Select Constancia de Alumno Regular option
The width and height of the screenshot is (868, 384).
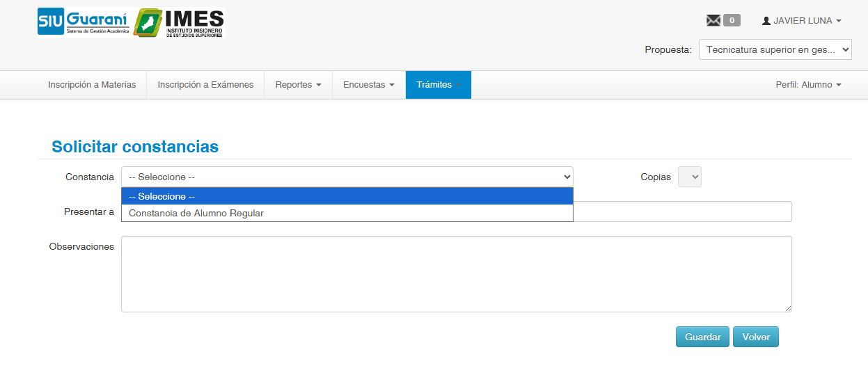tap(347, 214)
